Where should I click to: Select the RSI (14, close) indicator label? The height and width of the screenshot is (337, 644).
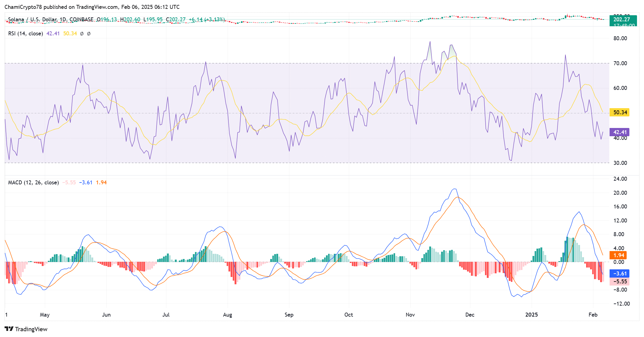click(26, 34)
